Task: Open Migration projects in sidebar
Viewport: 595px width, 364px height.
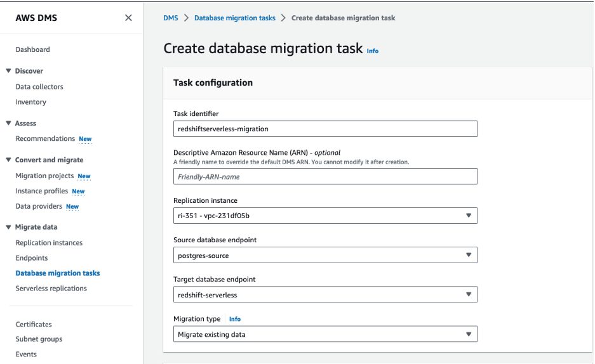Action: [44, 176]
